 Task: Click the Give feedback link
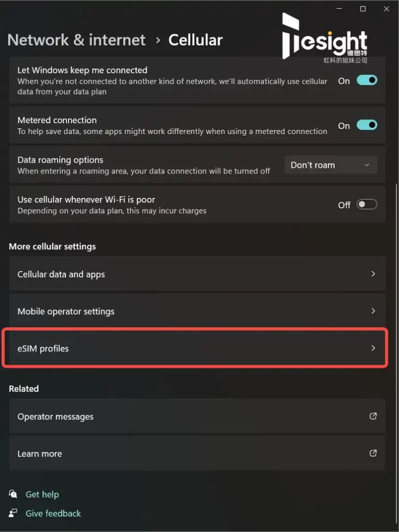click(x=53, y=513)
